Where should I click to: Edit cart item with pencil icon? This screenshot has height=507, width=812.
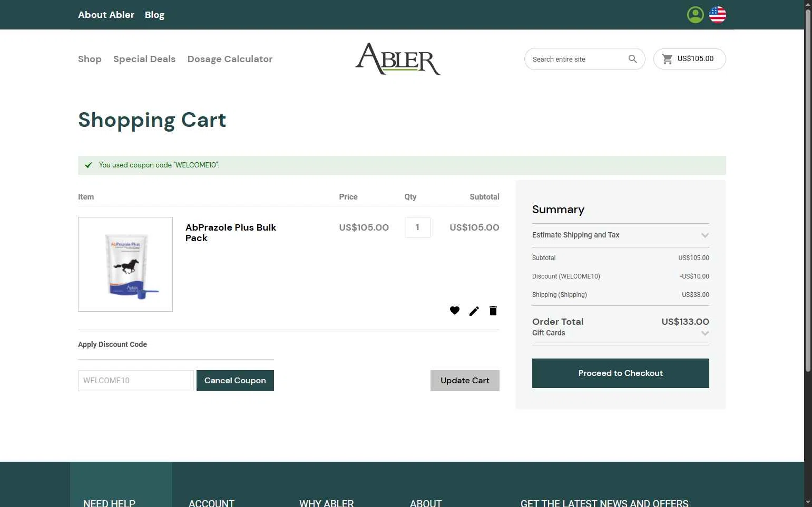pos(474,311)
